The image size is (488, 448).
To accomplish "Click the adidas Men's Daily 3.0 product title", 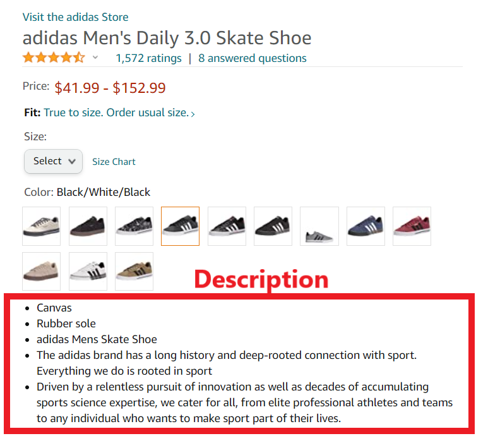I will coord(167,38).
